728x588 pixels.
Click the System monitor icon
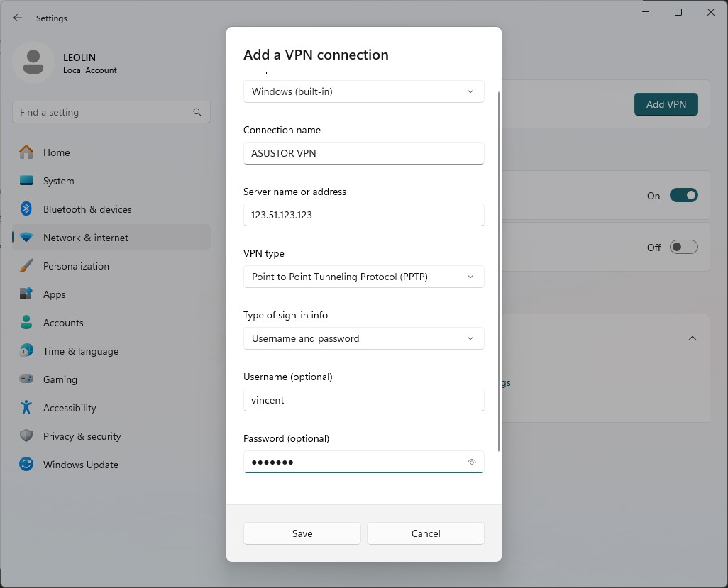pos(26,181)
